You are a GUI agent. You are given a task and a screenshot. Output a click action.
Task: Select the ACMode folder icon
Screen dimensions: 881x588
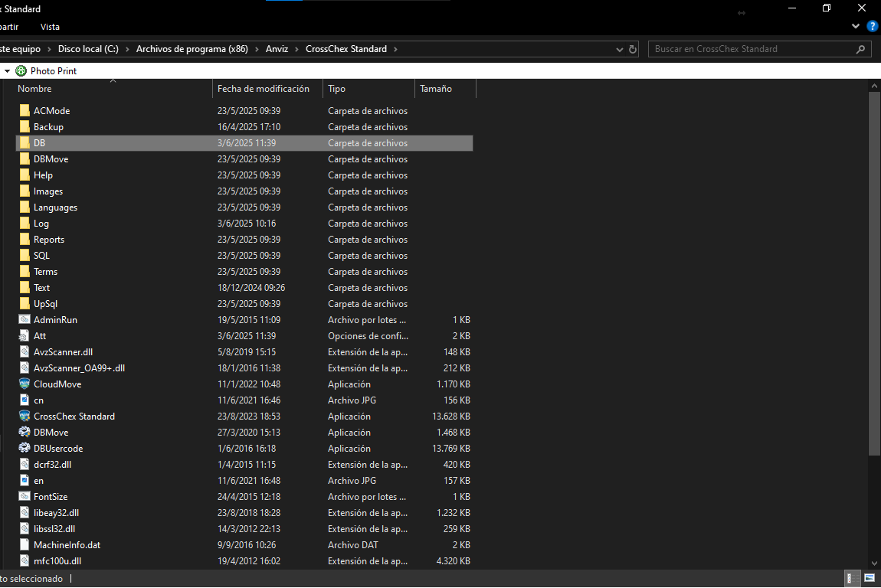point(25,111)
